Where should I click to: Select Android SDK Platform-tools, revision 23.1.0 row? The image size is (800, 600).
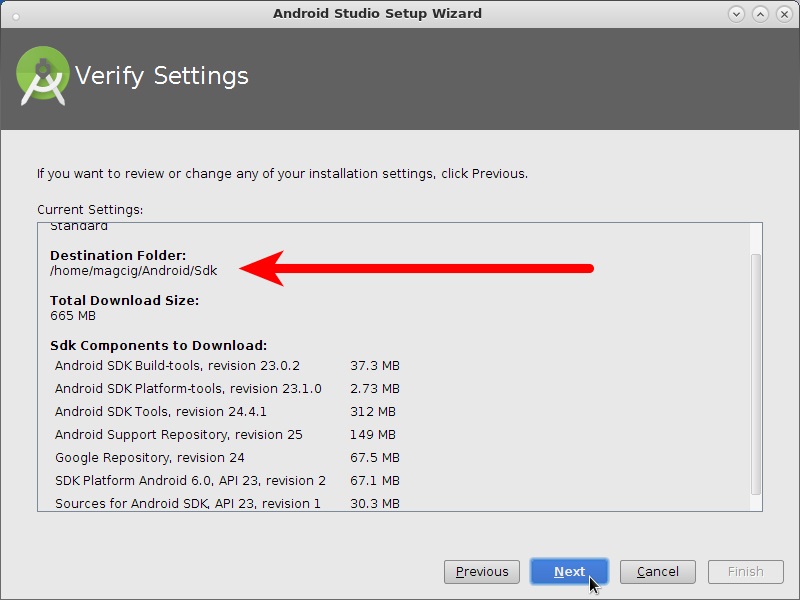coord(228,389)
